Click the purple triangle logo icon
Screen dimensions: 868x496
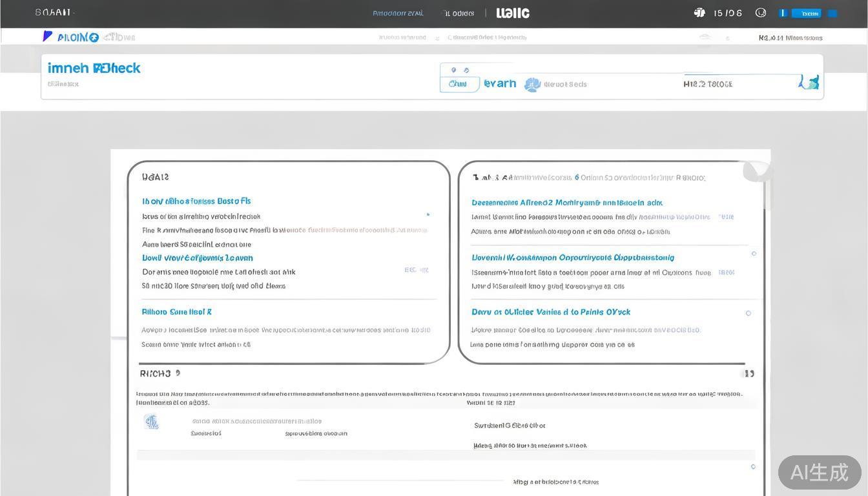pos(47,36)
